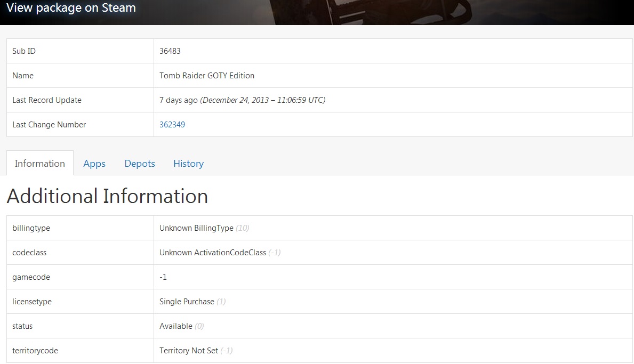Click the gamecode value cell
This screenshot has width=634, height=364.
(163, 277)
